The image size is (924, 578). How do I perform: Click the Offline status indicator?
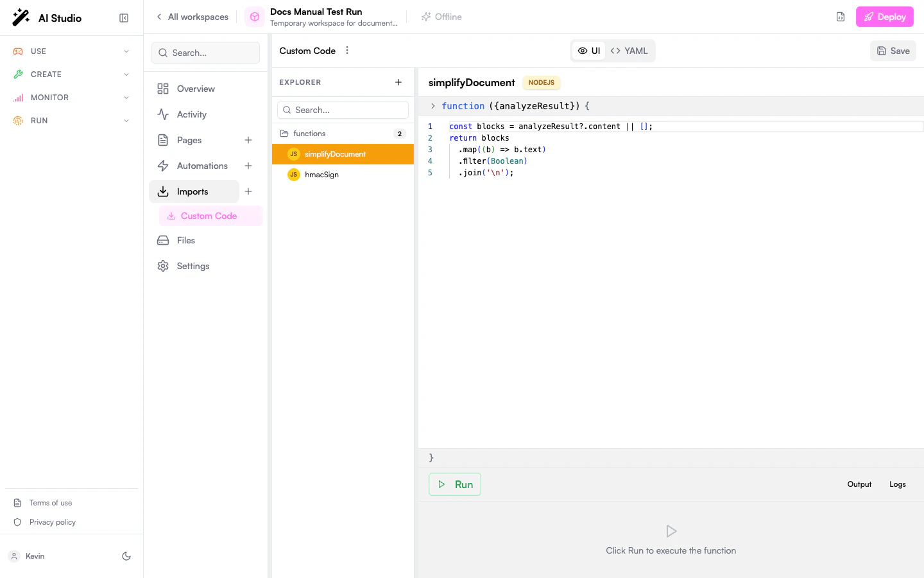click(x=441, y=17)
